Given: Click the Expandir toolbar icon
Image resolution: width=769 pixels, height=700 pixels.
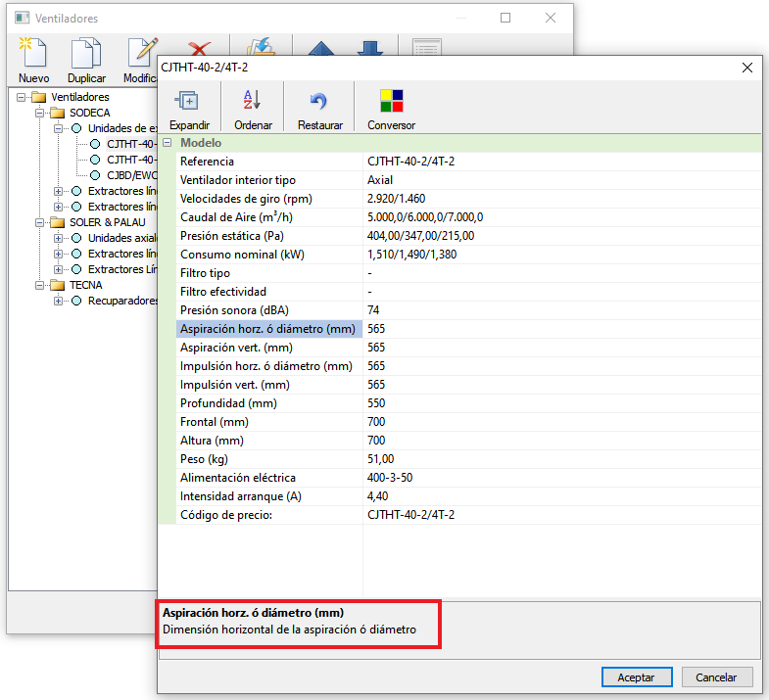Looking at the screenshot, I should [187, 101].
